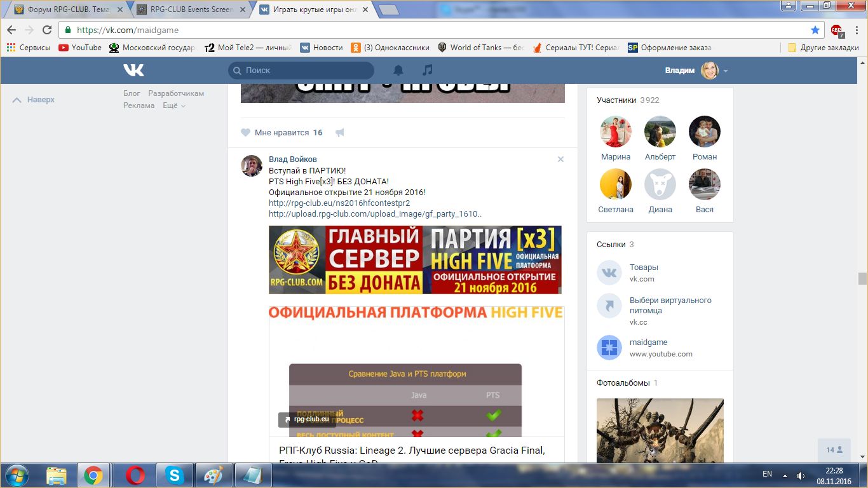Open the Windows Start button
The width and height of the screenshot is (868, 488).
(x=17, y=475)
